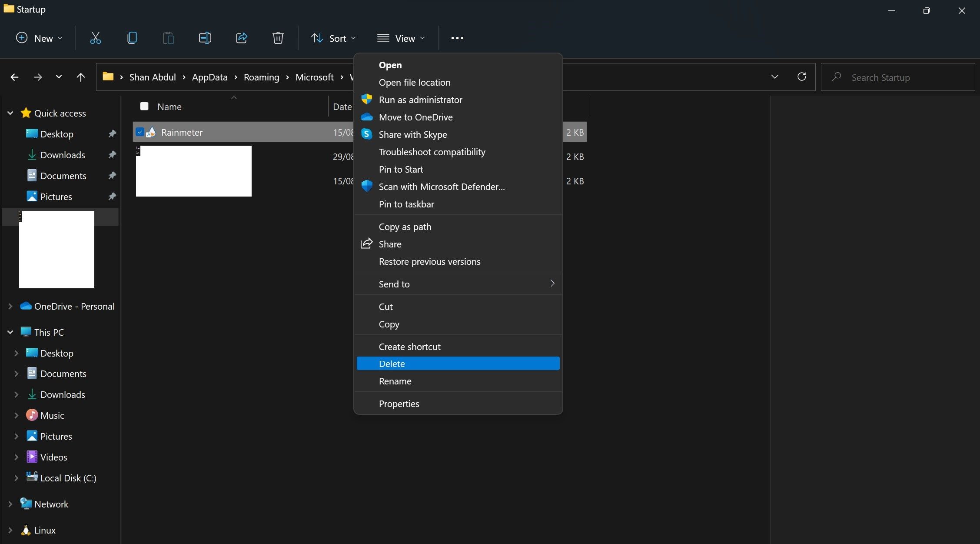Go up one folder level arrow
Viewport: 980px width, 544px height.
[x=80, y=77]
